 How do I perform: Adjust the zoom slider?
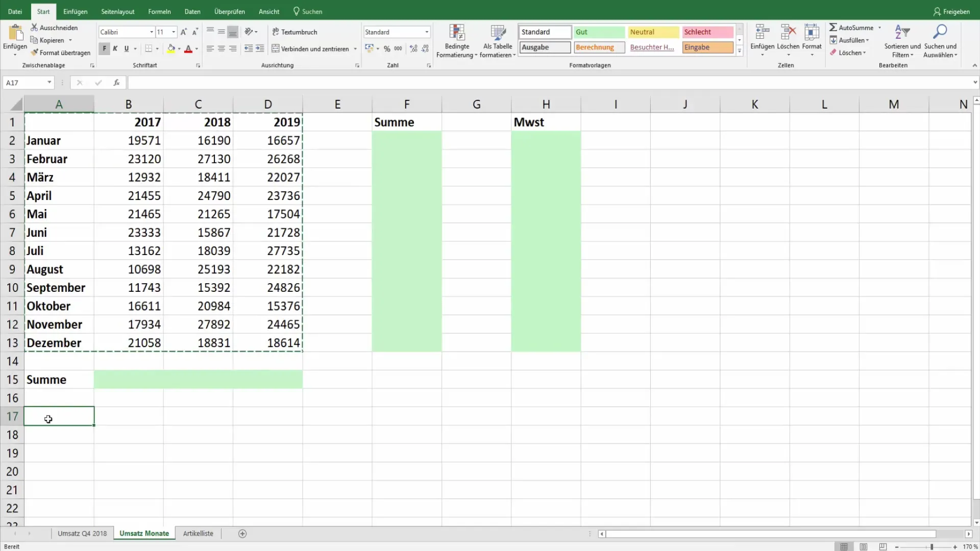tap(932, 546)
